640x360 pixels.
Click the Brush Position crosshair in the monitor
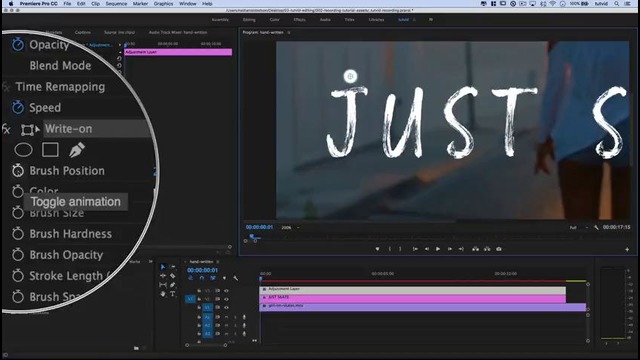click(350, 76)
